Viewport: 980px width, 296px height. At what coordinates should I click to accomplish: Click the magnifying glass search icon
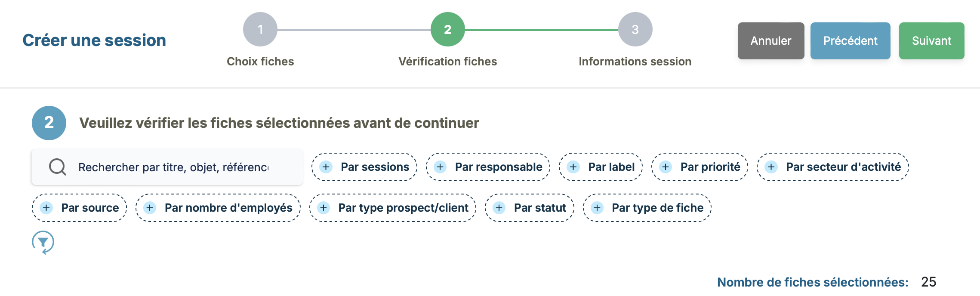point(58,167)
